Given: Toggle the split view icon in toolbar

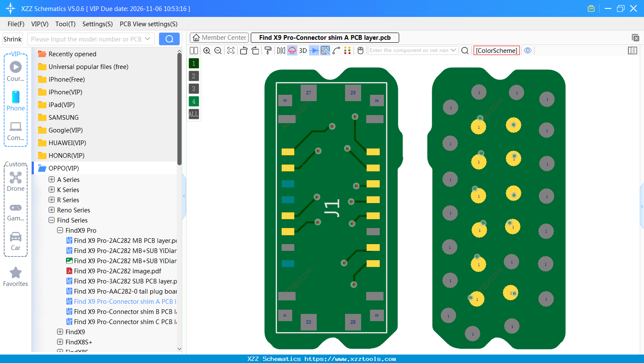Looking at the screenshot, I should pos(194,50).
